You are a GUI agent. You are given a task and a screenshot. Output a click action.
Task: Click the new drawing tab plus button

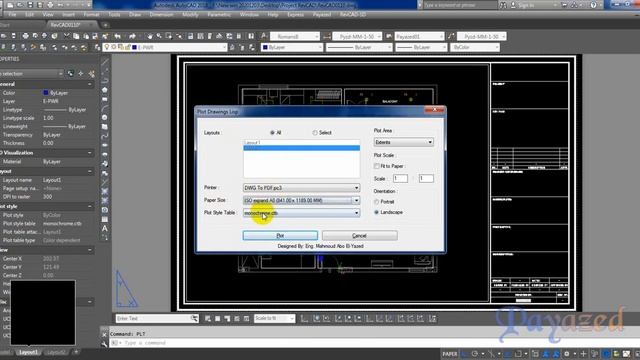pos(105,25)
